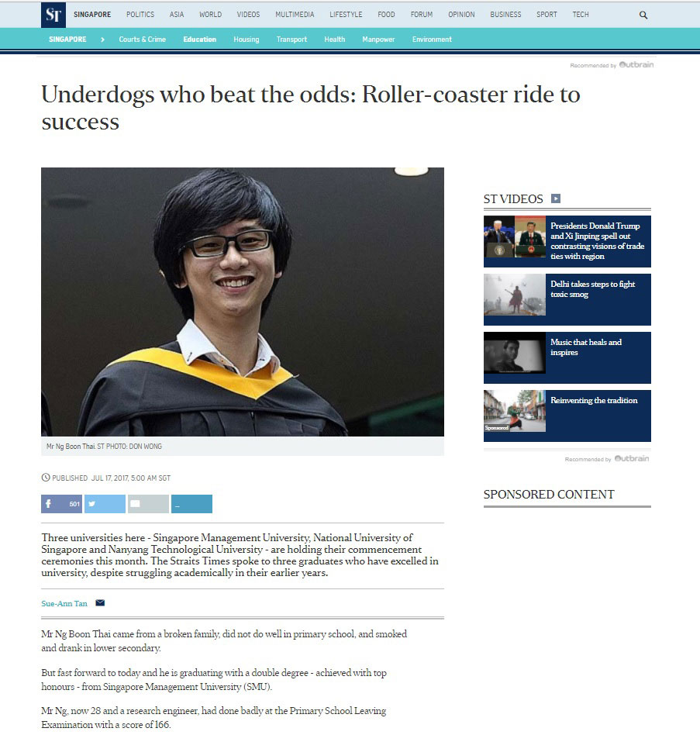Share article via email envelope button
Screen dimensions: 700x735
point(148,504)
